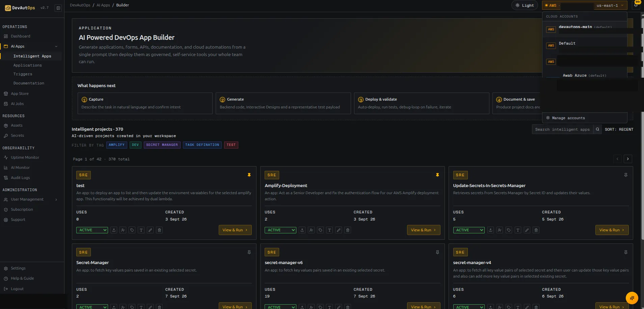Open status dropdown on Update-Secrets-In-Secrets-Manager card
The image size is (644, 309).
tap(469, 230)
